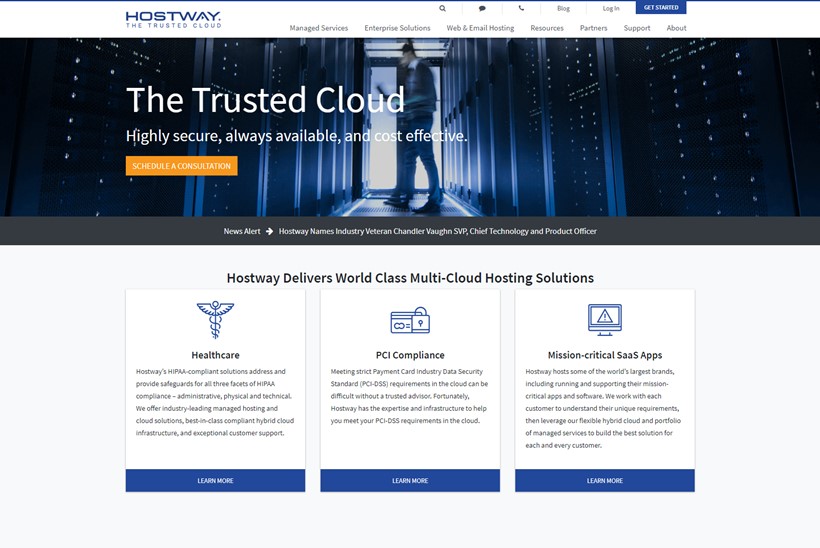Click Learn More under PCI Compliance
The height and width of the screenshot is (548, 820).
coord(410,481)
